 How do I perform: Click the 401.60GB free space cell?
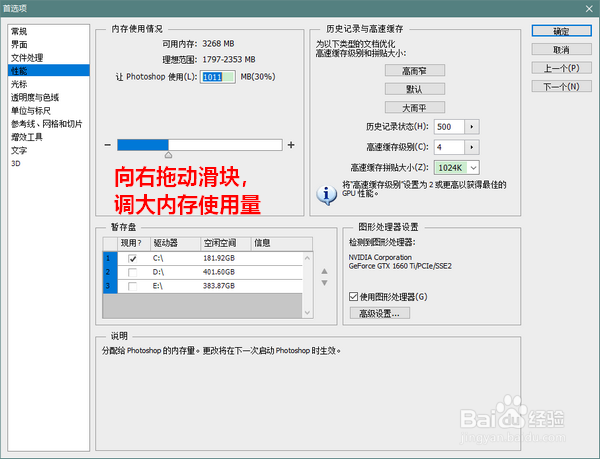click(x=219, y=272)
